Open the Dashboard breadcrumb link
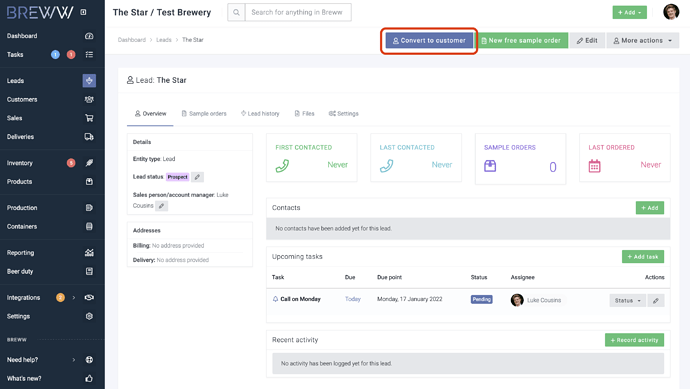 point(132,40)
